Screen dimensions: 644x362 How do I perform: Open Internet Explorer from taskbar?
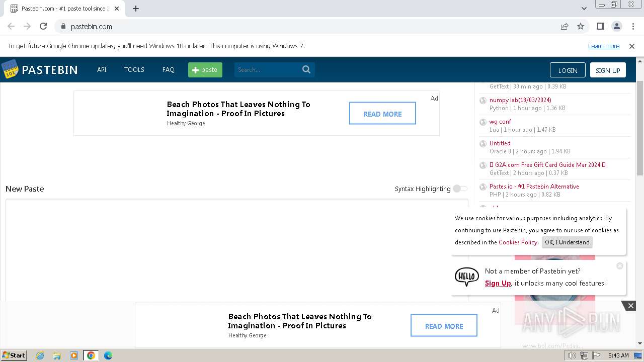point(40,355)
